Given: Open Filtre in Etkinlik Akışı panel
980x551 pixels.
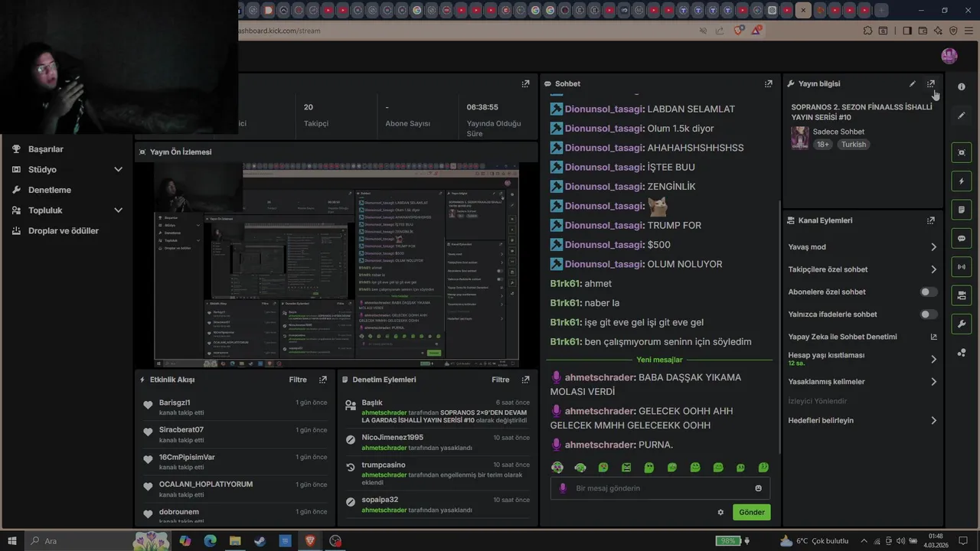Looking at the screenshot, I should tap(298, 380).
